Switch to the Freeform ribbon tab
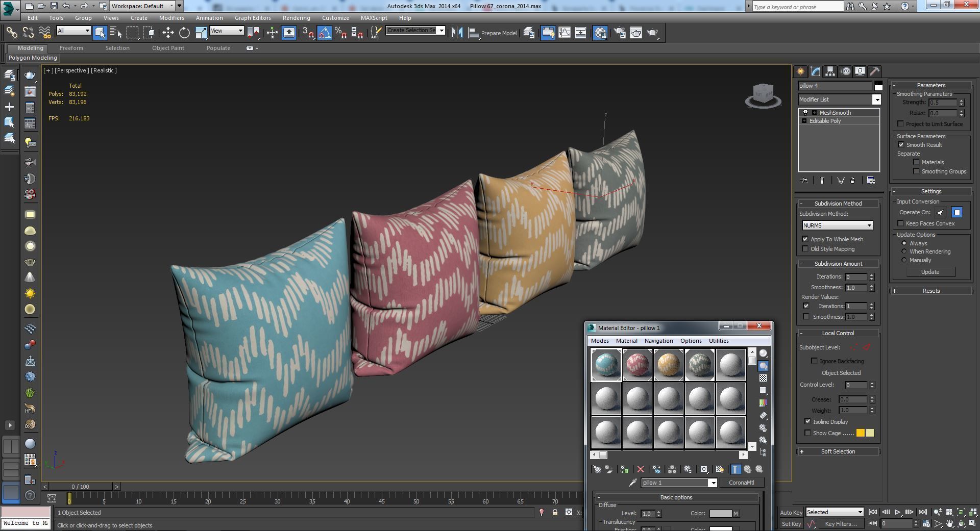The image size is (980, 531). pyautogui.click(x=71, y=48)
